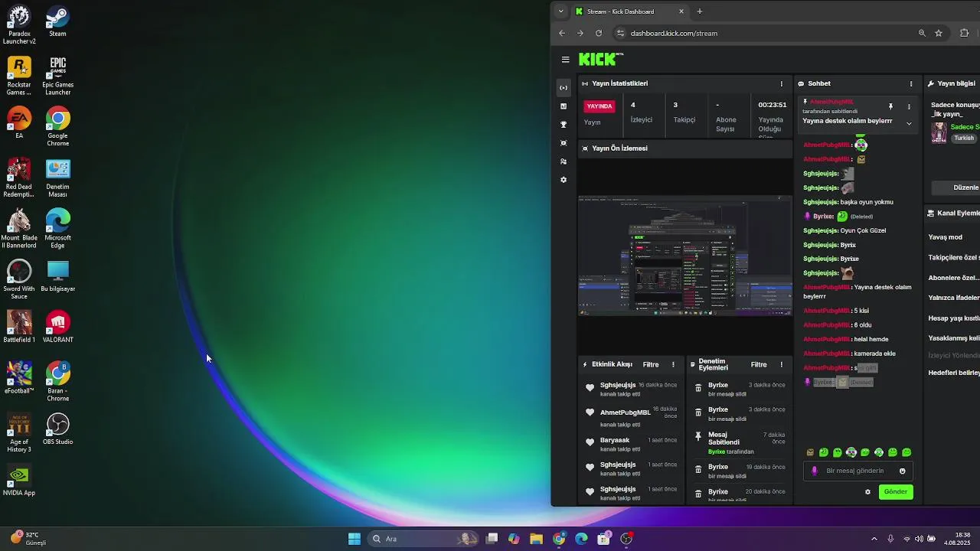Open the browser zoom magnifier icon
The height and width of the screenshot is (551, 980).
[x=922, y=34]
